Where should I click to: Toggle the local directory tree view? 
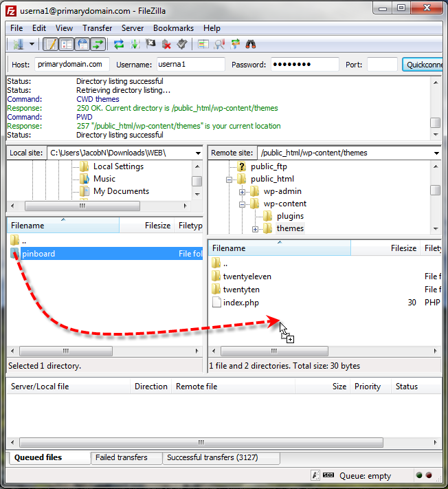[x=66, y=44]
